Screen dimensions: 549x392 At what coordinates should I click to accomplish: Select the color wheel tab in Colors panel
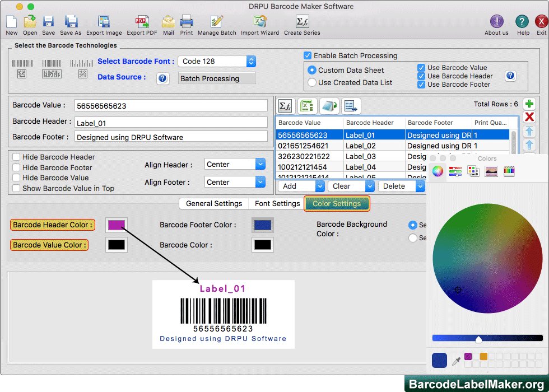tap(438, 171)
